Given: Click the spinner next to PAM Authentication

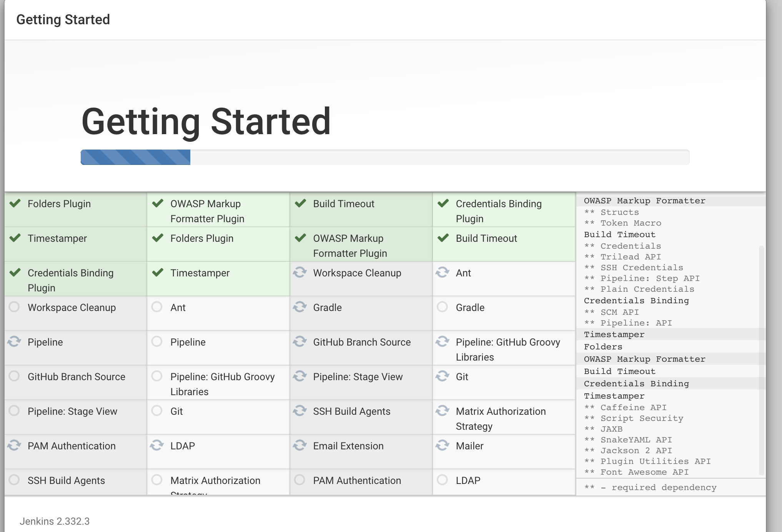Looking at the screenshot, I should (x=14, y=446).
